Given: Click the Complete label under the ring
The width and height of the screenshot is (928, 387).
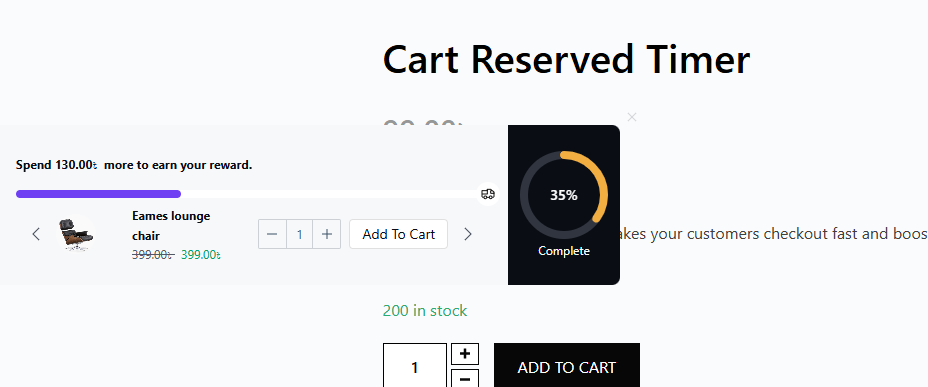Looking at the screenshot, I should click(x=563, y=251).
